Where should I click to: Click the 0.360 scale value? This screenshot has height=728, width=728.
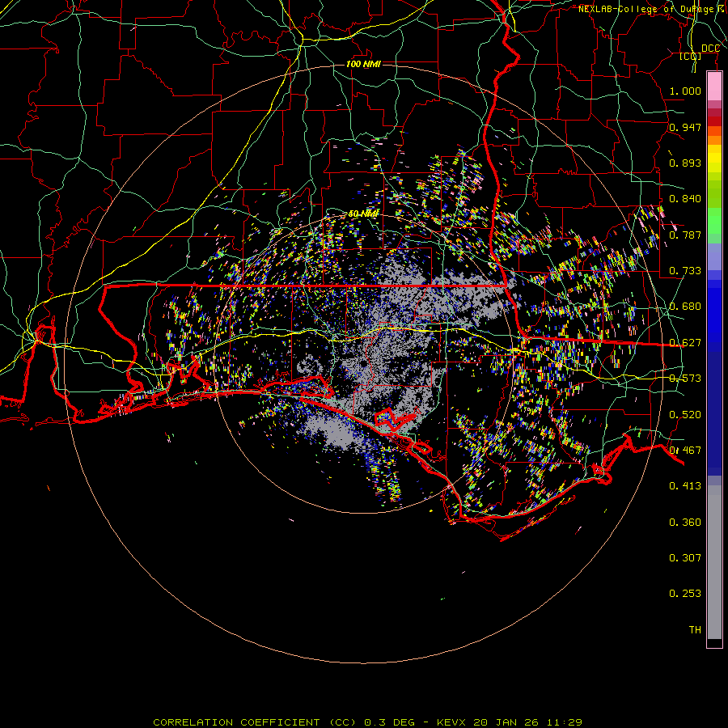tap(685, 523)
